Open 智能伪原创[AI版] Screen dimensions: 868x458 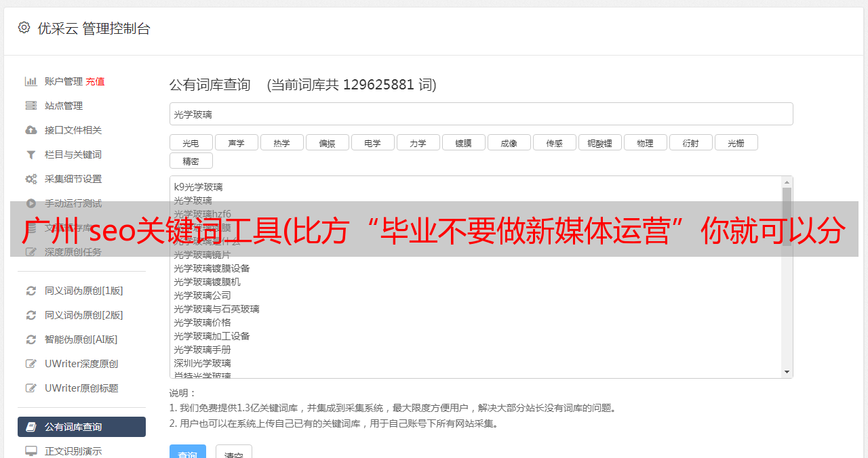click(81, 339)
